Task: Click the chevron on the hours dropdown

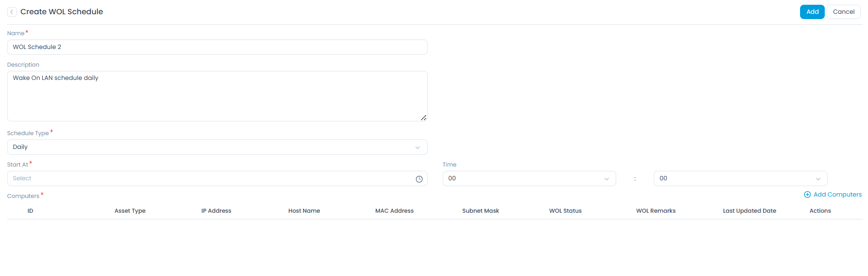Action: tap(606, 178)
